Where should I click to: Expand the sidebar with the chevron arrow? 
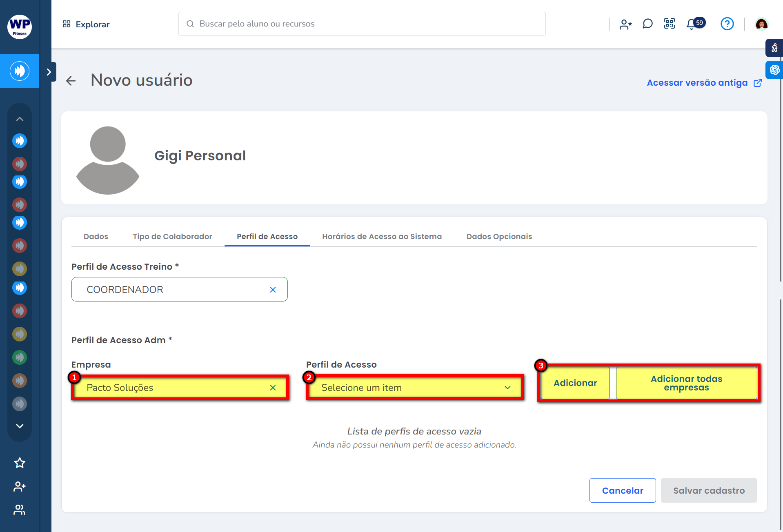click(x=49, y=72)
